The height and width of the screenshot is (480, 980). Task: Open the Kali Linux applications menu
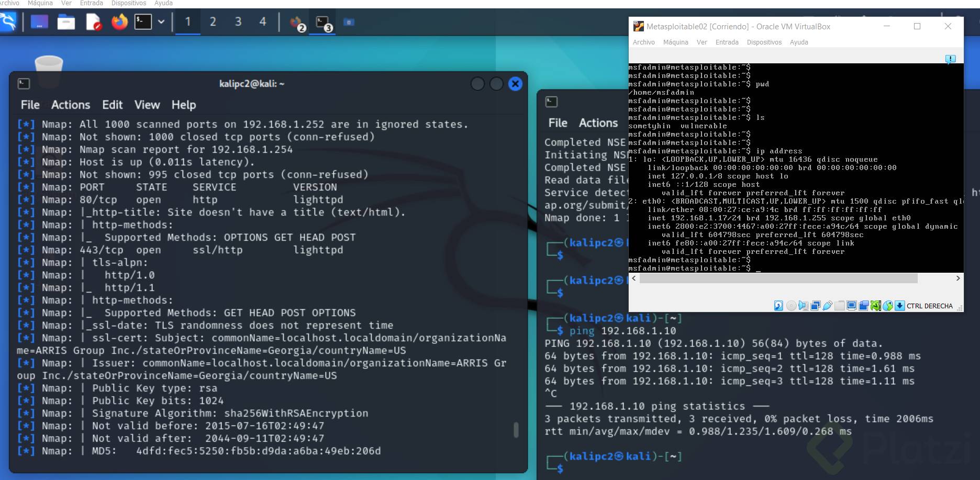coord(8,22)
